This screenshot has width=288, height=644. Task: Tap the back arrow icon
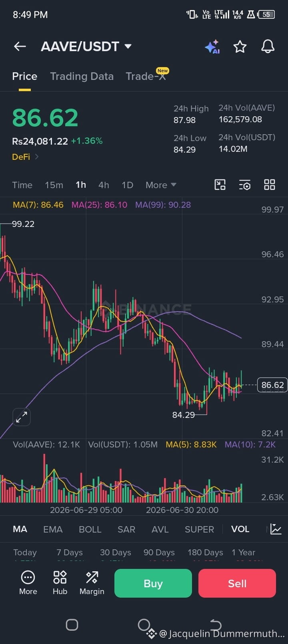[x=20, y=46]
